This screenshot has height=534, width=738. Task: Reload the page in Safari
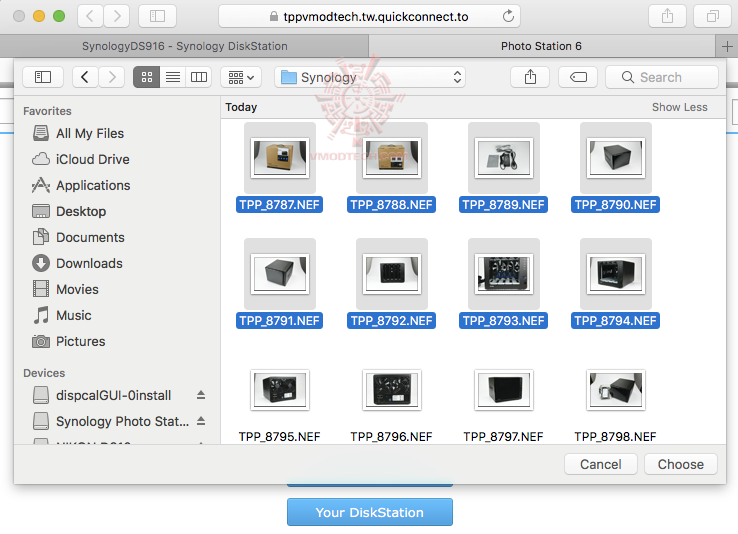point(508,16)
